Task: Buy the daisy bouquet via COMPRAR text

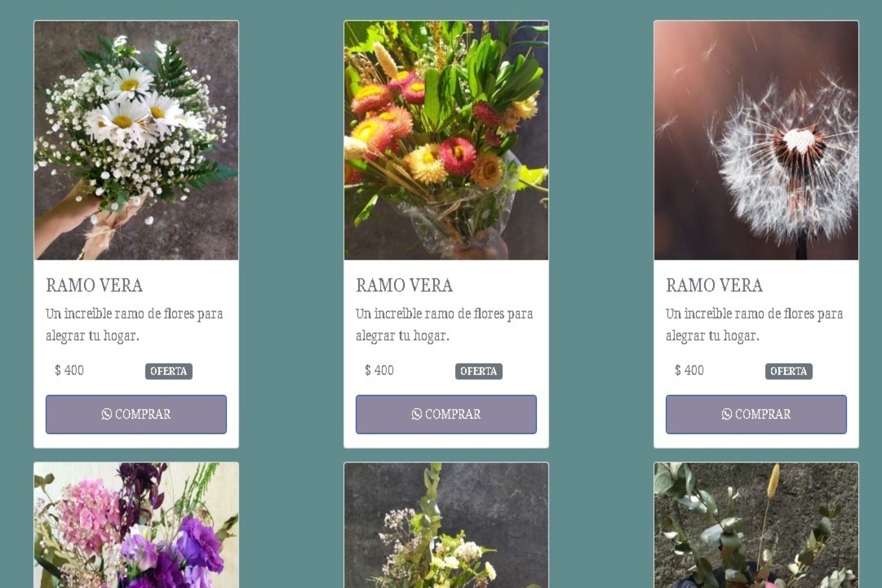Action: pos(143,415)
